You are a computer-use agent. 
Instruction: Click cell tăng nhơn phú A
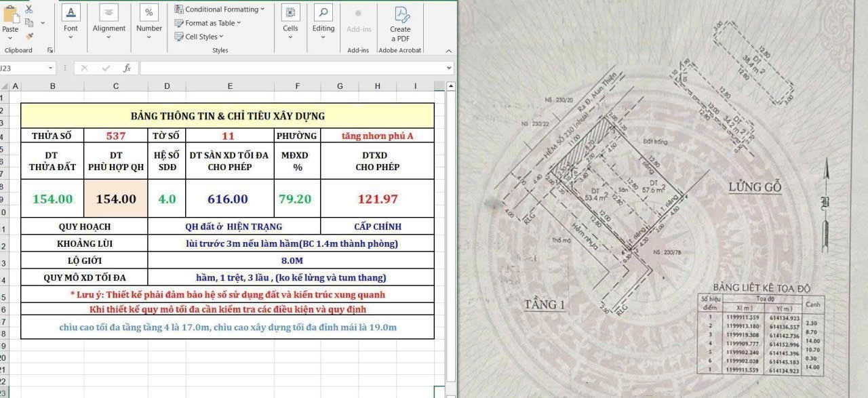point(377,136)
